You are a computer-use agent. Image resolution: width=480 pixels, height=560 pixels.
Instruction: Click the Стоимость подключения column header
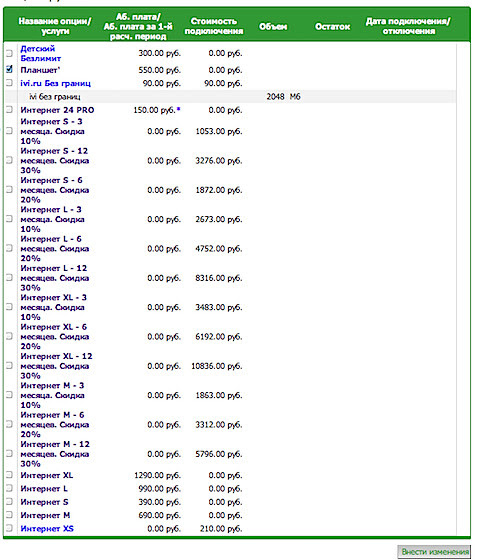point(214,26)
